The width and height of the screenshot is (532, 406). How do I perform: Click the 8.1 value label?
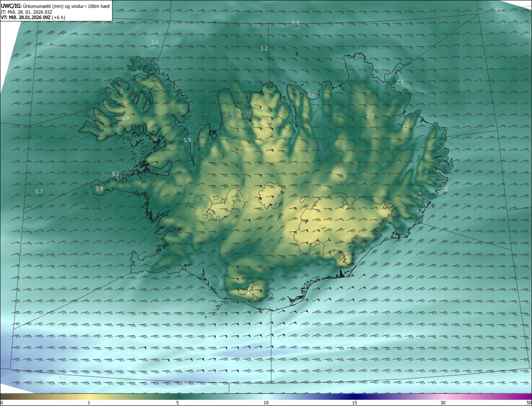tap(50, 45)
